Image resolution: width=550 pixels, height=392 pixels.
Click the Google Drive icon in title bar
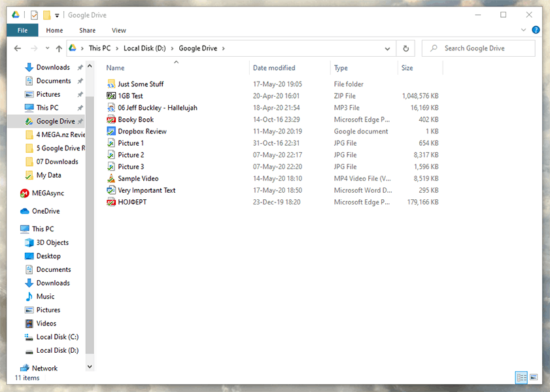click(x=16, y=15)
